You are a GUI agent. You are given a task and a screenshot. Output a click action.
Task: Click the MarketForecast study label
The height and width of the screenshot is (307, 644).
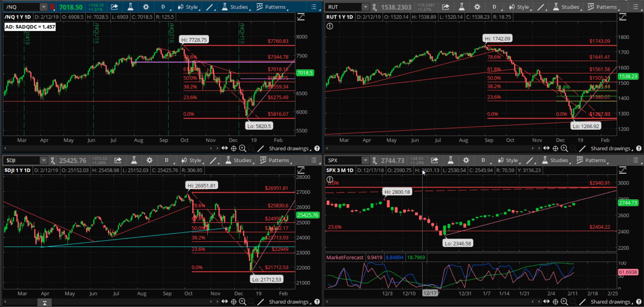click(x=345, y=257)
